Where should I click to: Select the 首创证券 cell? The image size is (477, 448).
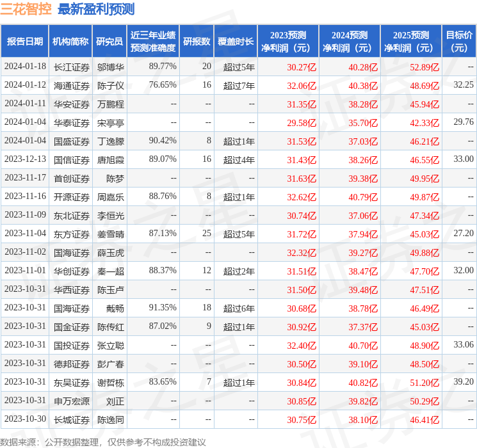[72, 179]
